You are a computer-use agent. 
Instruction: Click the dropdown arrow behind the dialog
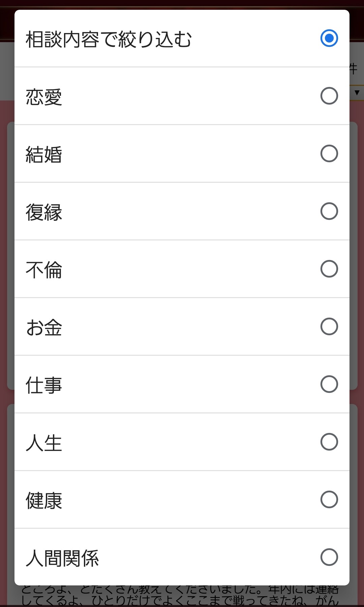pyautogui.click(x=357, y=92)
